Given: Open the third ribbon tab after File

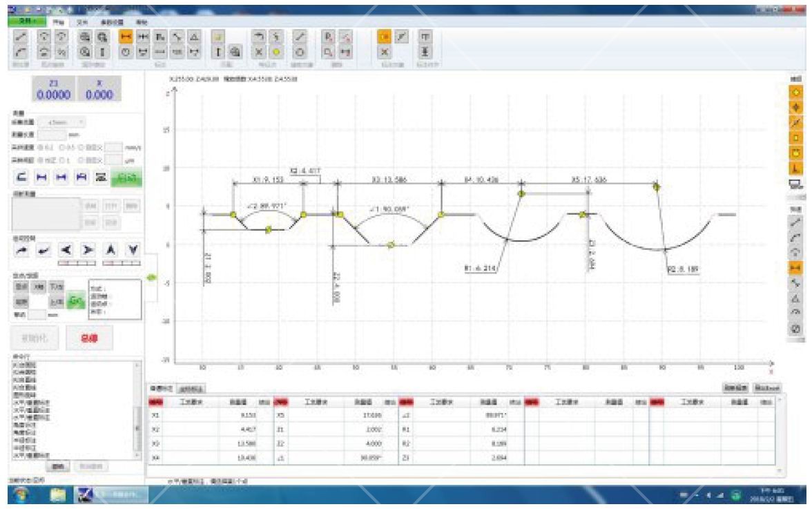Looking at the screenshot, I should [112, 22].
